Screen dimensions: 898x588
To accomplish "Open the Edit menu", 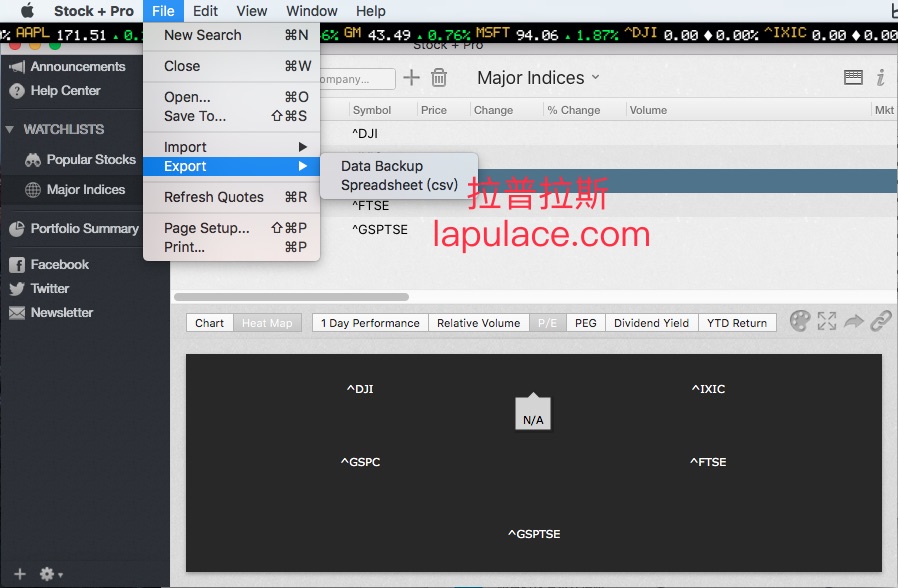I will click(x=205, y=11).
